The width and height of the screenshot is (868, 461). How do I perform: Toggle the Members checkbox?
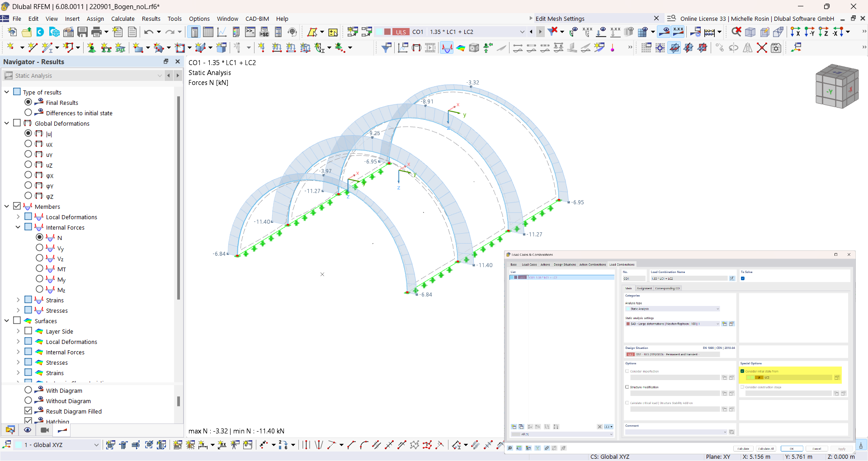17,207
